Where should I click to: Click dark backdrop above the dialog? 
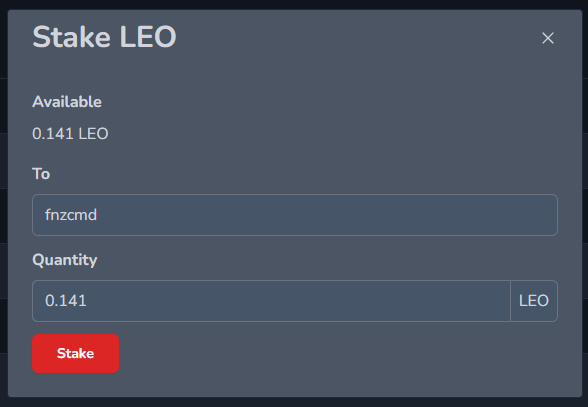point(294,5)
